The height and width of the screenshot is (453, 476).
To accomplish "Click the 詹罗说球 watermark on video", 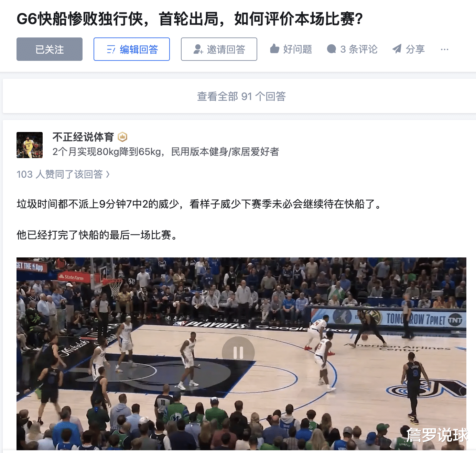I will pyautogui.click(x=437, y=435).
